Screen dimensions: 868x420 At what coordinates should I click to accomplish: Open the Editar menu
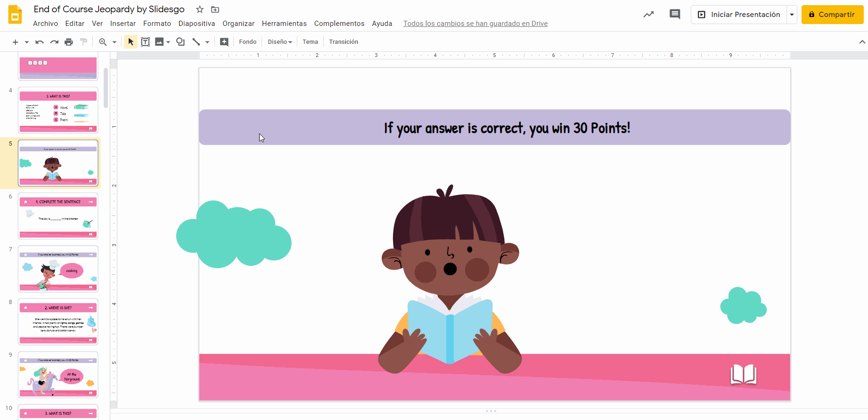point(75,24)
